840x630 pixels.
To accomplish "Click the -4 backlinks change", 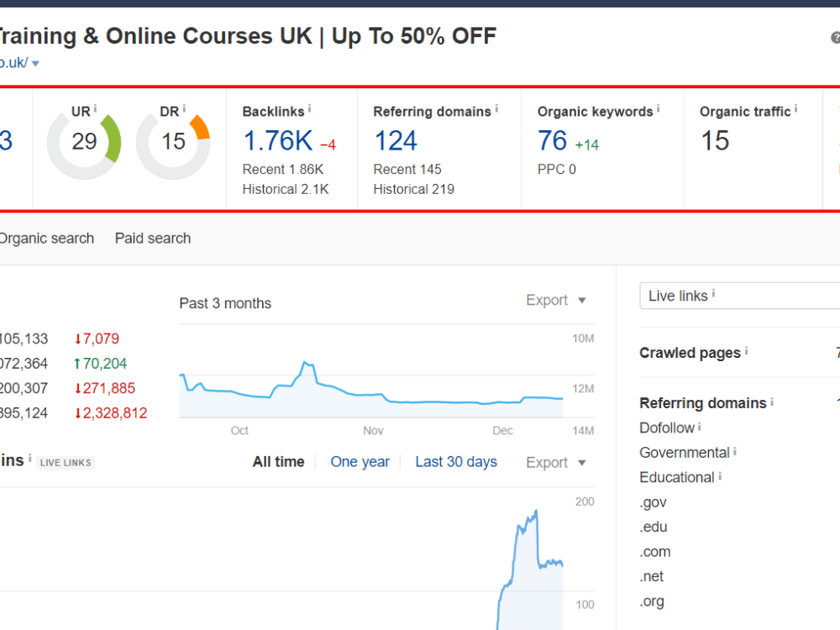I will click(328, 145).
